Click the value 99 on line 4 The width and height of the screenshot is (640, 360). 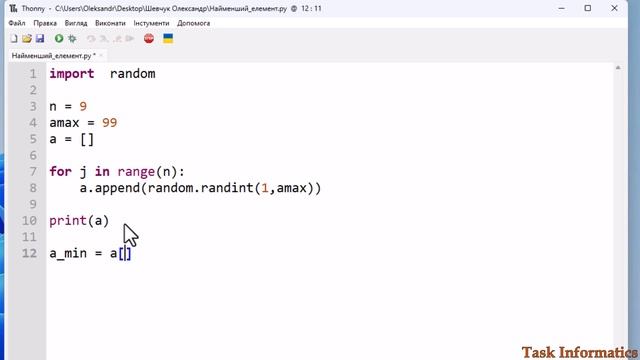tap(109, 123)
